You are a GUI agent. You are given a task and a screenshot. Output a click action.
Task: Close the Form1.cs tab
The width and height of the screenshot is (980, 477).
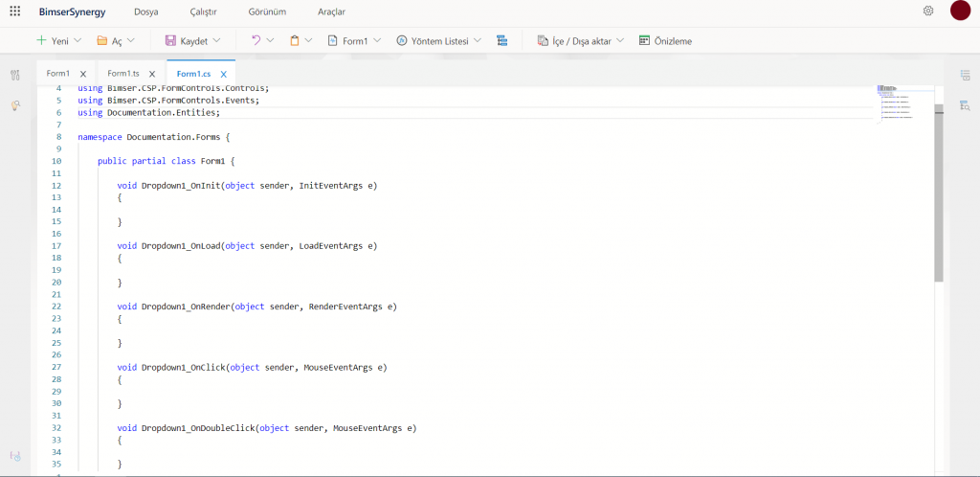coord(224,74)
